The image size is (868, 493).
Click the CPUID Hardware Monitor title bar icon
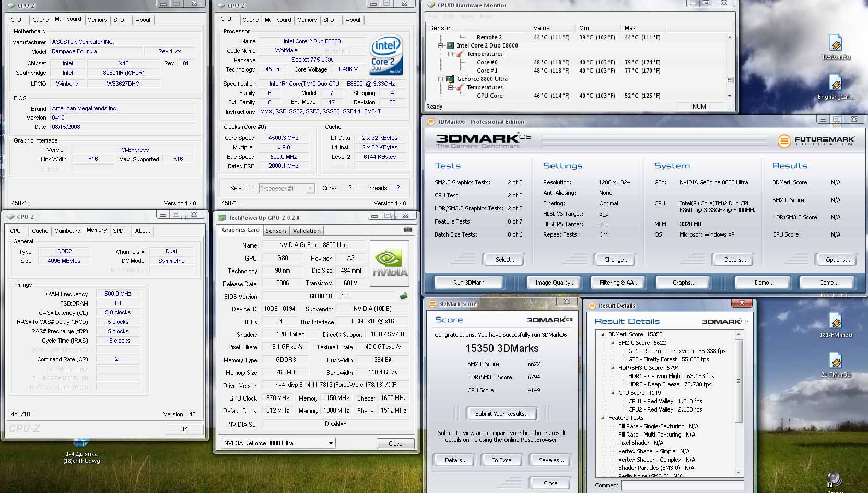[431, 5]
